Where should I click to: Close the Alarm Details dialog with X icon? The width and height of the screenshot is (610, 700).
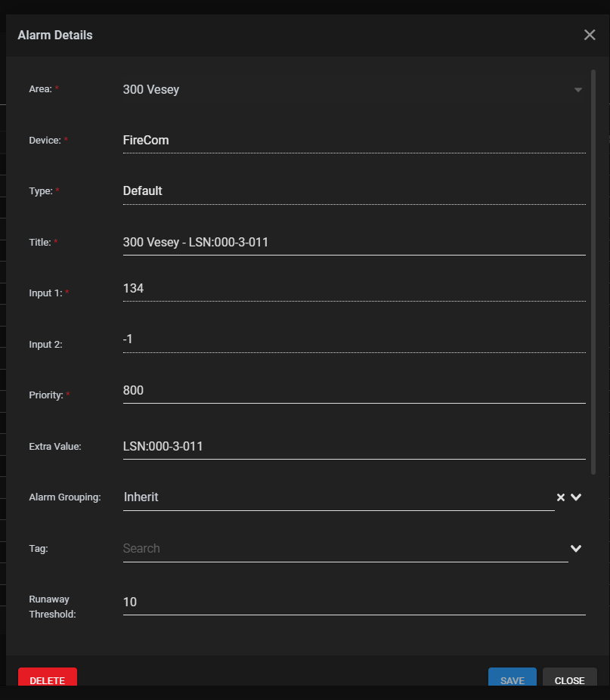coord(590,35)
